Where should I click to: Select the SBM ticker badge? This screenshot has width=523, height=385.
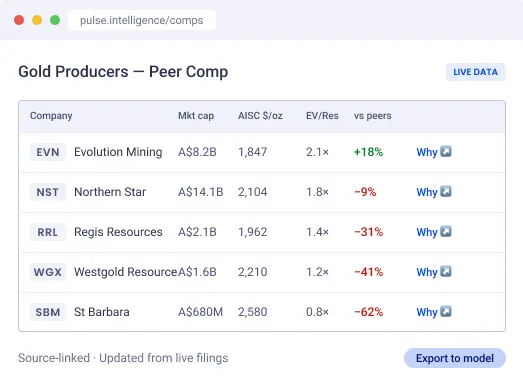(x=48, y=312)
